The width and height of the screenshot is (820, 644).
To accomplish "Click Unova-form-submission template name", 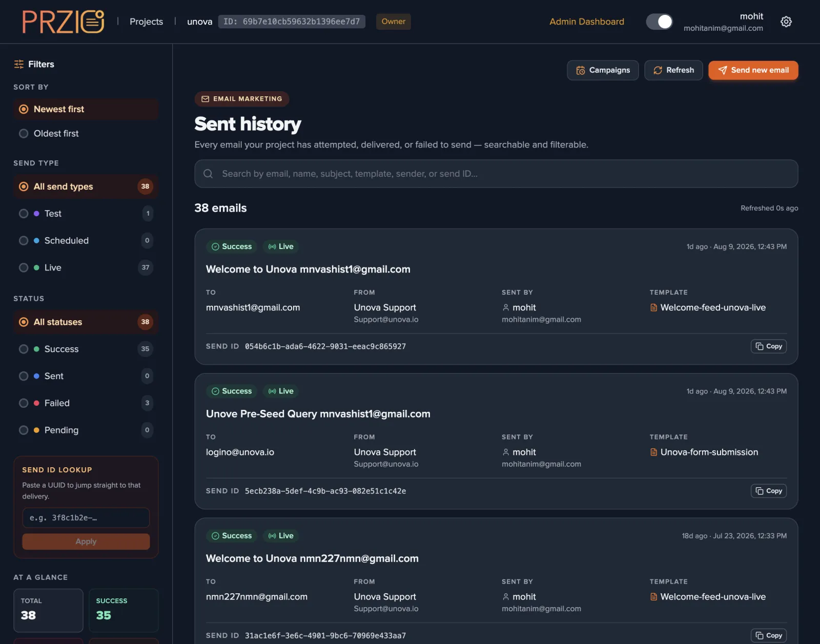I will (709, 452).
